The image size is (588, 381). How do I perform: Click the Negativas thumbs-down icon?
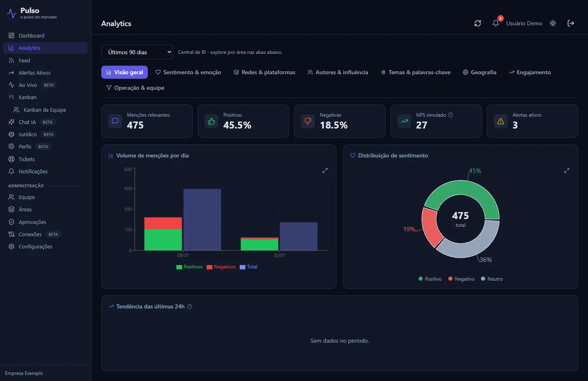click(308, 121)
